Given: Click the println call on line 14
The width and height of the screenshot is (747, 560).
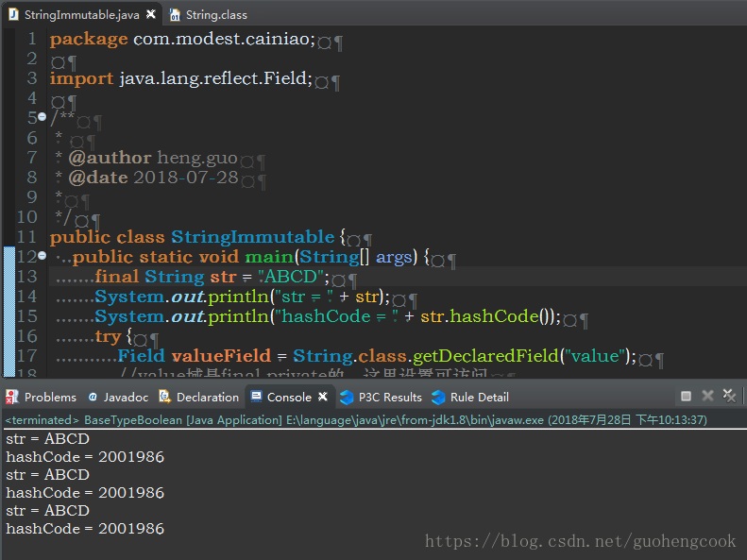Looking at the screenshot, I should 238,297.
